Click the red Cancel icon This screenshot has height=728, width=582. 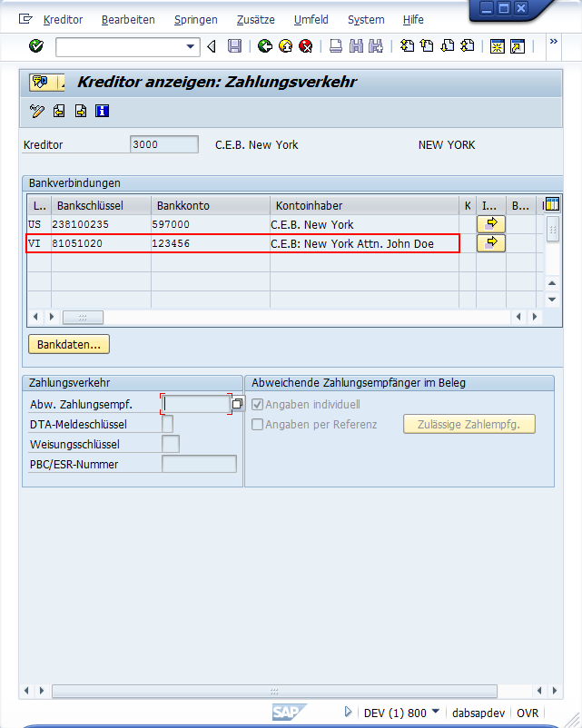coord(306,46)
